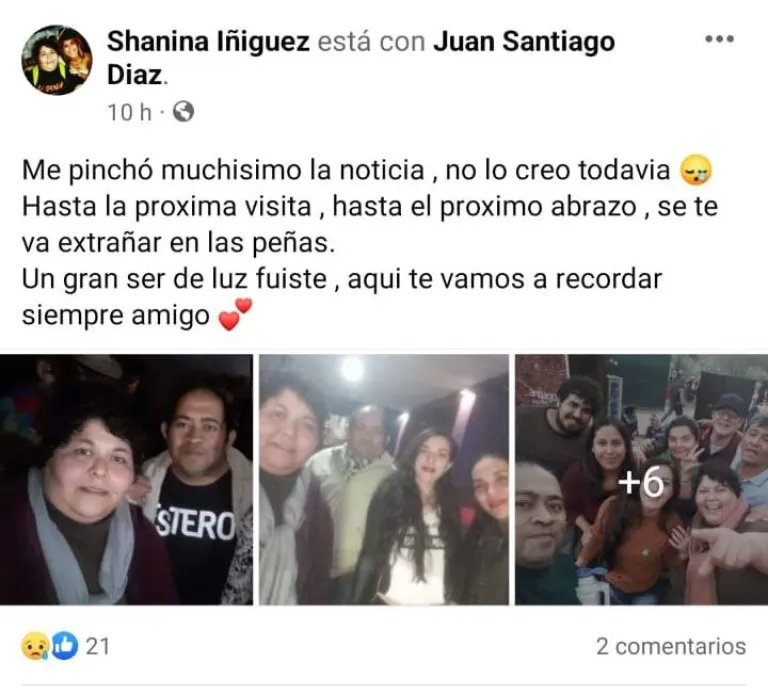View the 21 reactions list
This screenshot has width=768, height=694.
pyautogui.click(x=97, y=646)
